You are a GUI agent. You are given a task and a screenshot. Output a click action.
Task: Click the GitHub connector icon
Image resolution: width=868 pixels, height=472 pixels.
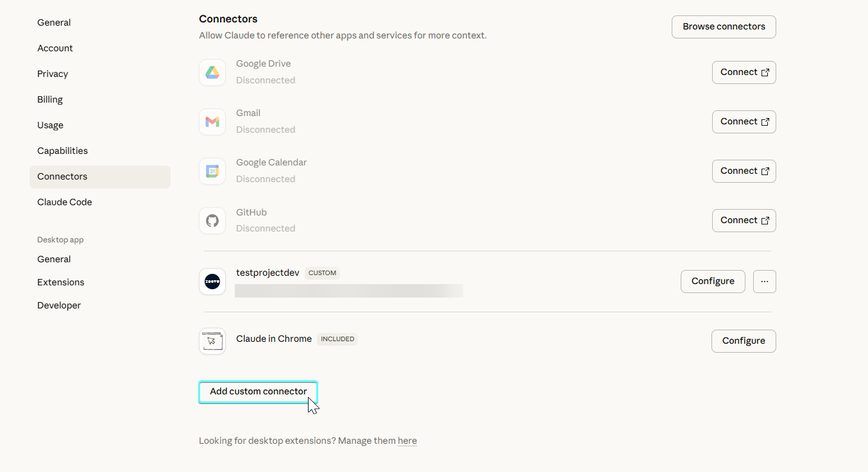coord(212,221)
